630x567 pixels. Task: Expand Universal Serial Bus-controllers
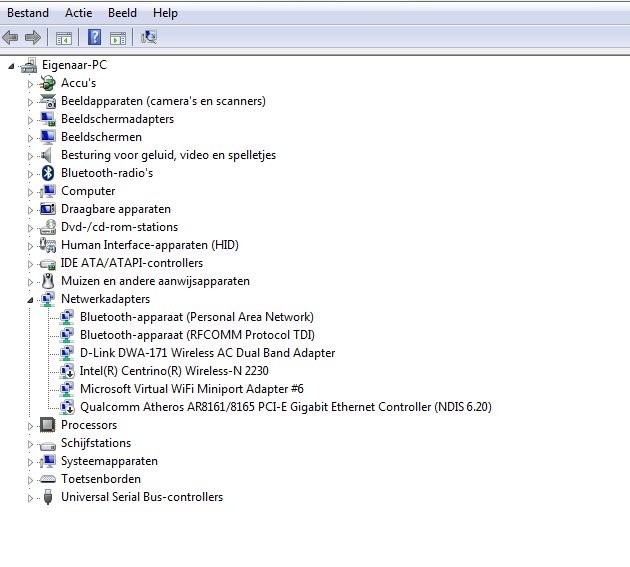[30, 498]
